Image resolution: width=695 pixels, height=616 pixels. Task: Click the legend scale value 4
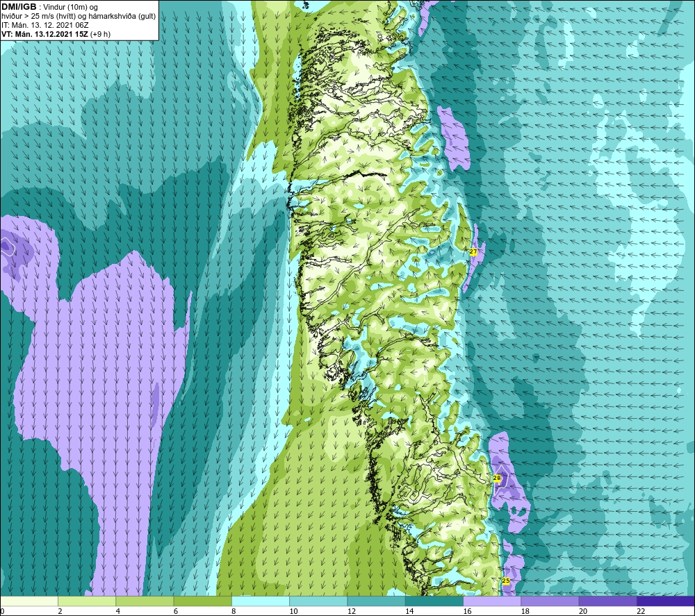click(x=118, y=611)
